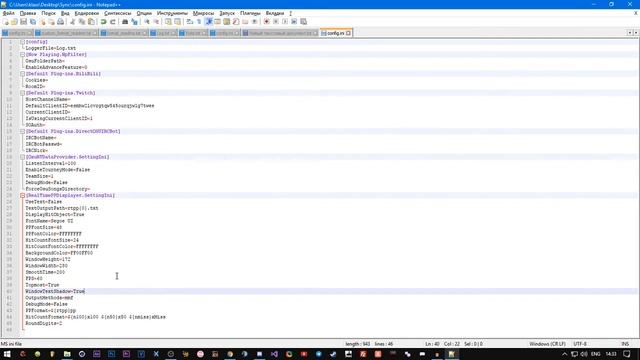Click Windows (CR LF) in status bar
Viewport: 640px width, 360px height.
pos(547,344)
